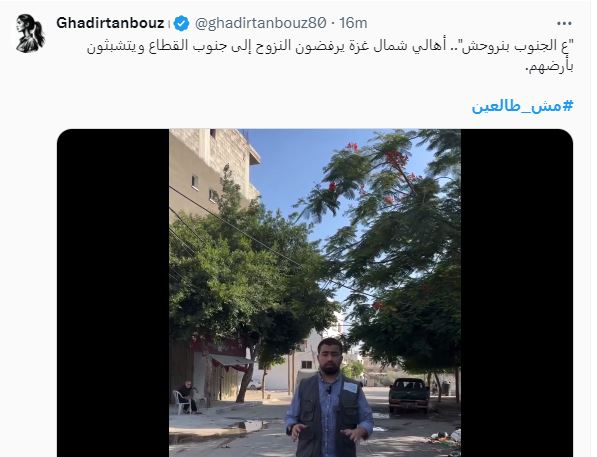Screen dimensions: 597x457
Task: Click the black left letterbox of the video
Action: pos(113,293)
